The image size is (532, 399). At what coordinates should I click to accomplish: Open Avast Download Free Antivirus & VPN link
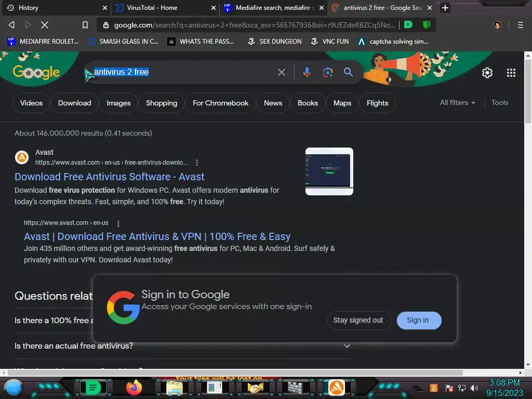[157, 236]
